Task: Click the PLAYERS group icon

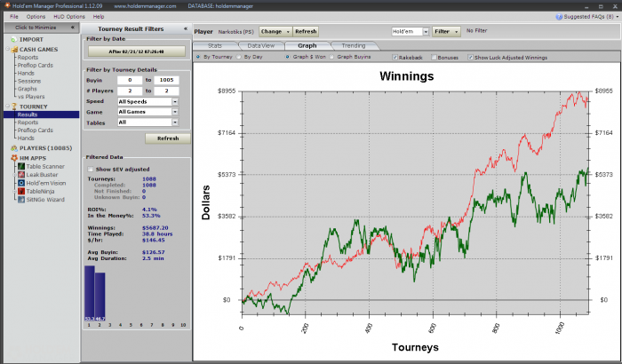Action: point(14,148)
